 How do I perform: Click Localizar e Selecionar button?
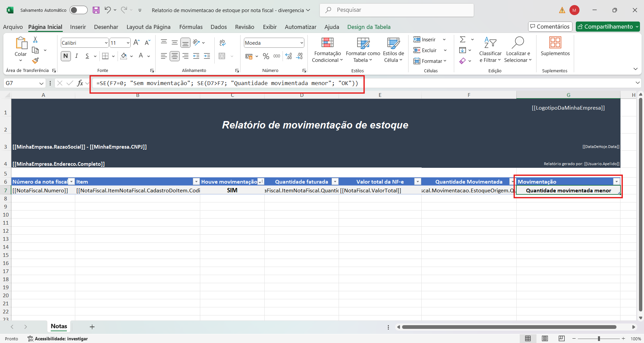pyautogui.click(x=518, y=50)
